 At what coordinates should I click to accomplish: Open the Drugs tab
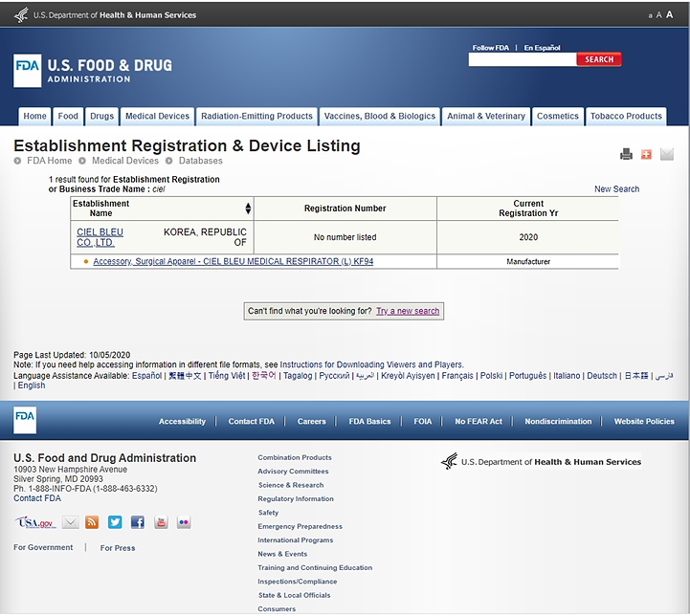pos(101,116)
